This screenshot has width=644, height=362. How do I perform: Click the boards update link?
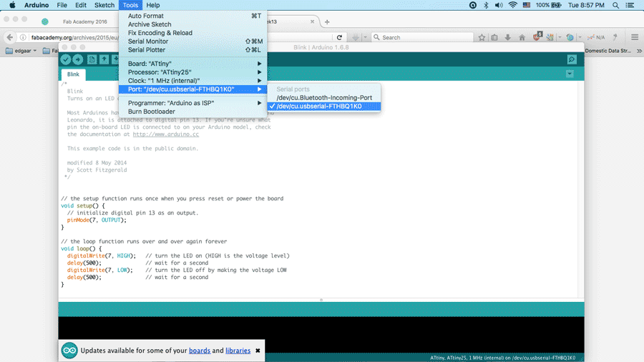click(x=200, y=351)
